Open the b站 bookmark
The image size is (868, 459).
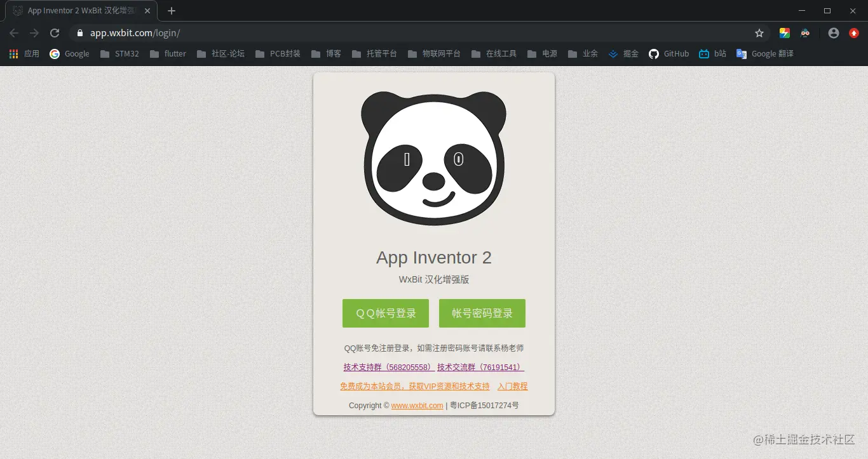712,54
